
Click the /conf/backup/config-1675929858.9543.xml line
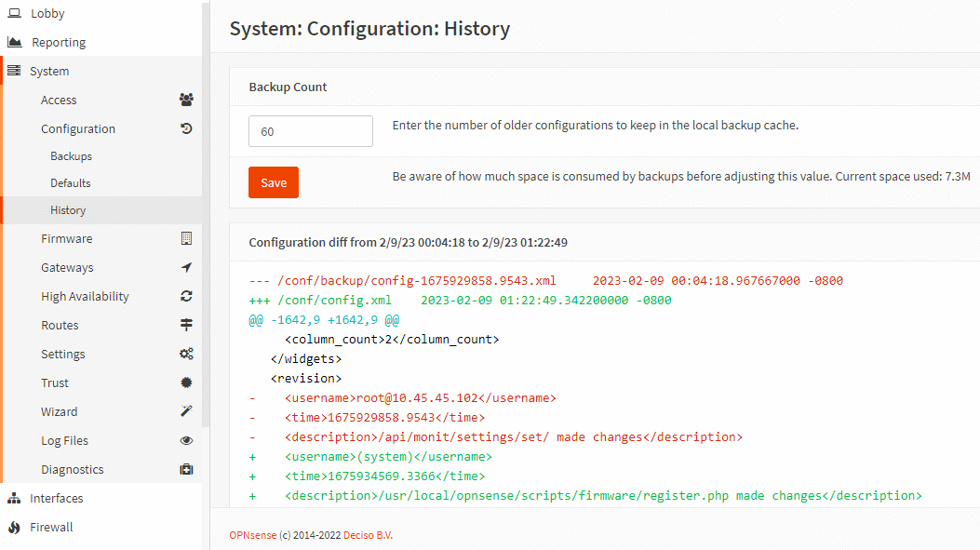coord(545,281)
